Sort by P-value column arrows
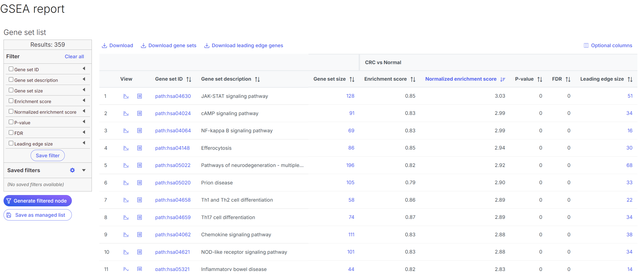 point(540,79)
